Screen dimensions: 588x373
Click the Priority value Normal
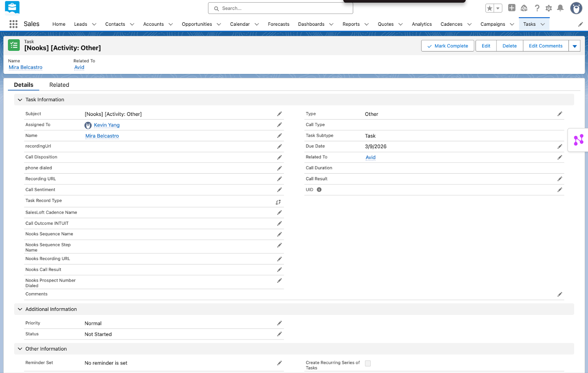(x=93, y=323)
